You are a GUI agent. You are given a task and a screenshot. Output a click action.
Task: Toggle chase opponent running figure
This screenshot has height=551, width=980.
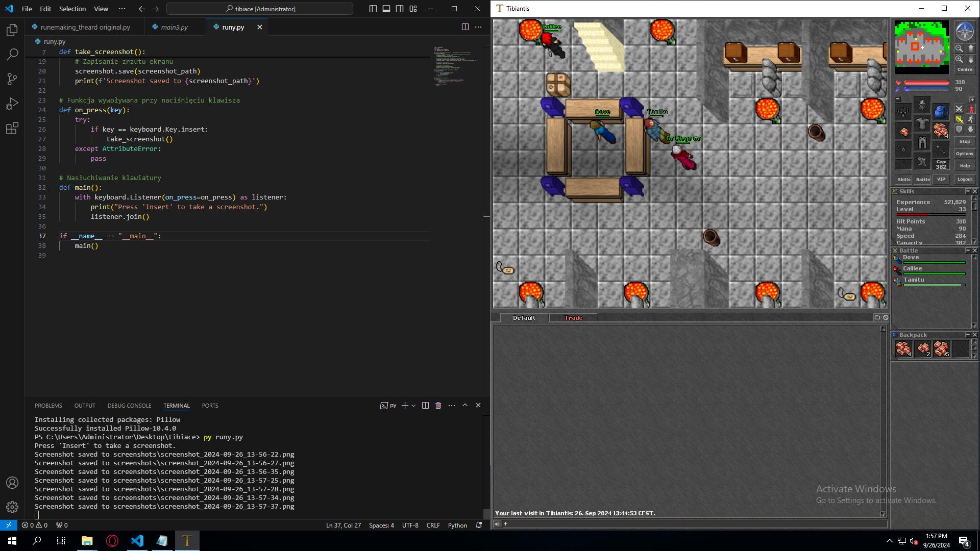coord(971,119)
